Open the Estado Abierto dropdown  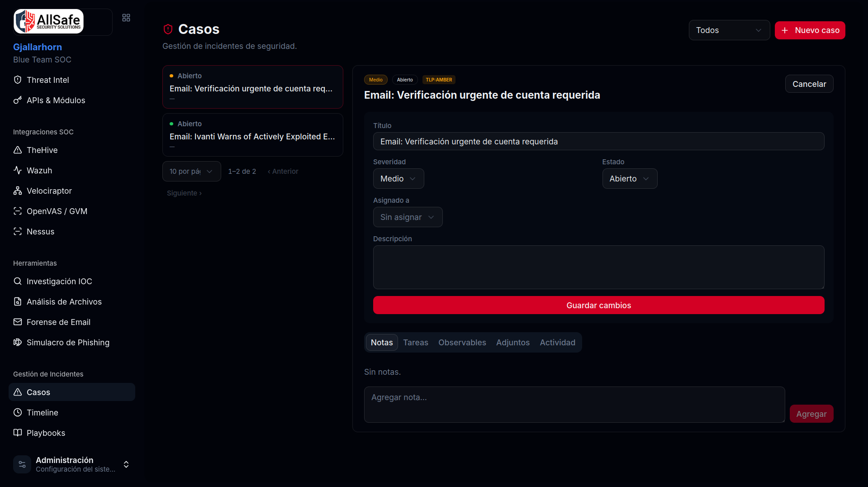(x=630, y=179)
